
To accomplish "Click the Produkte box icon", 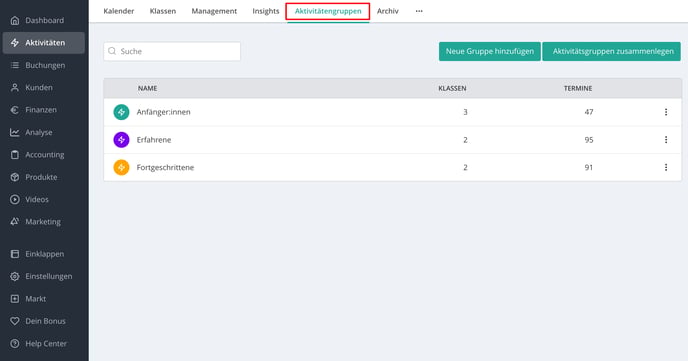I will click(15, 177).
